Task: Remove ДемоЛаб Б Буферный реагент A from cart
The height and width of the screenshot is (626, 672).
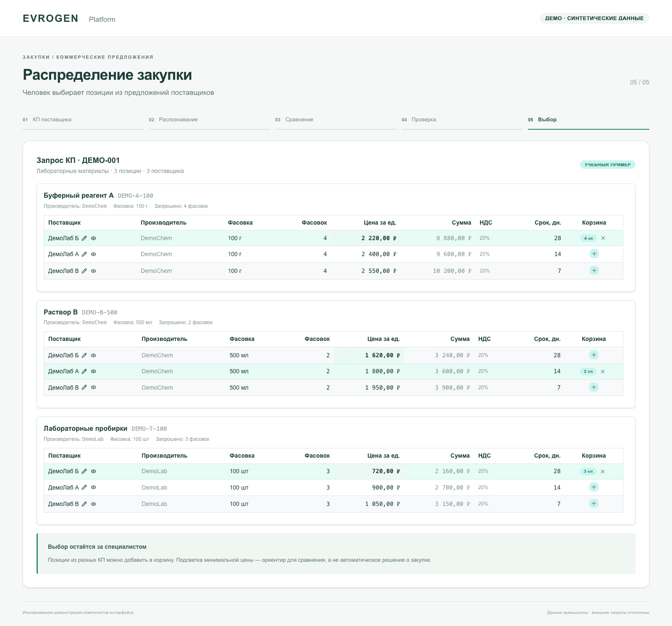Action: 603,238
